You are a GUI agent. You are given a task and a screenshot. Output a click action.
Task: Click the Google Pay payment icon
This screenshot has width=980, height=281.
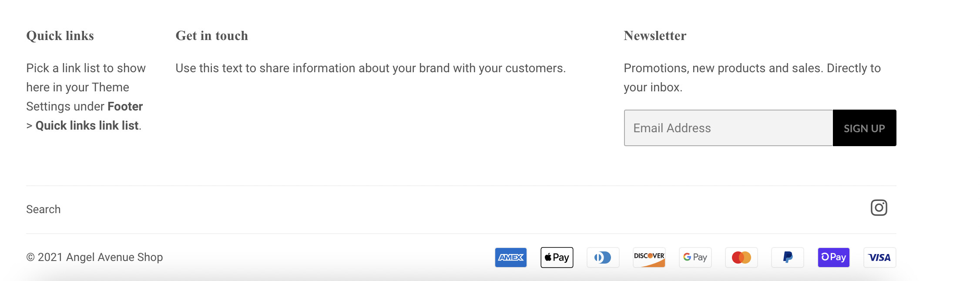pyautogui.click(x=695, y=258)
